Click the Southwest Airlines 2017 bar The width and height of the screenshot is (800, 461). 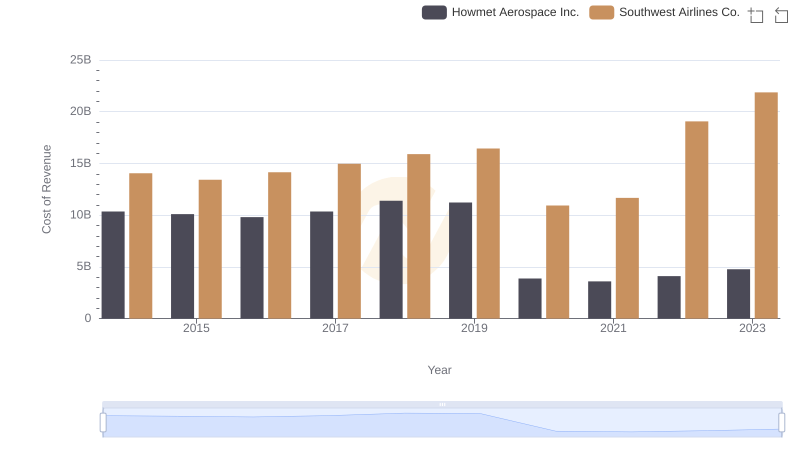pyautogui.click(x=349, y=241)
